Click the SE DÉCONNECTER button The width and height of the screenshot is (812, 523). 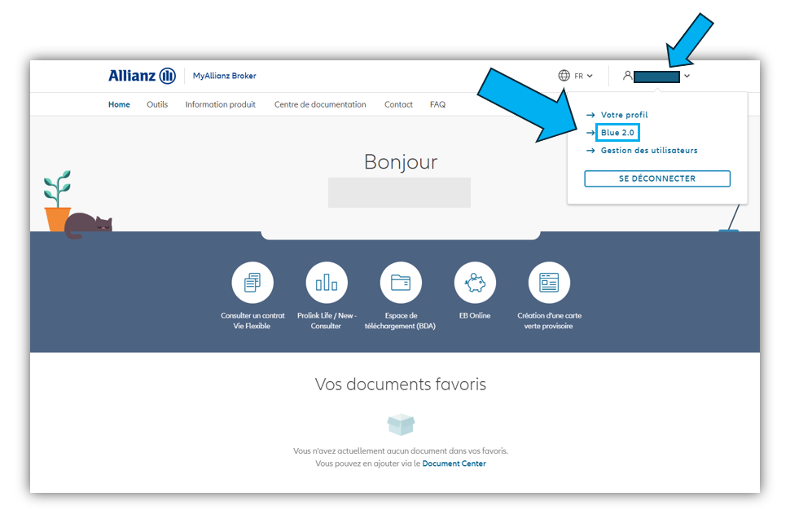(x=656, y=178)
